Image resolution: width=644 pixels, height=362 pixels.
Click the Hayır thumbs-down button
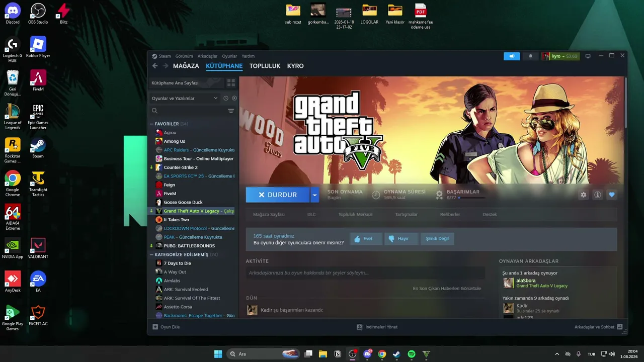401,239
